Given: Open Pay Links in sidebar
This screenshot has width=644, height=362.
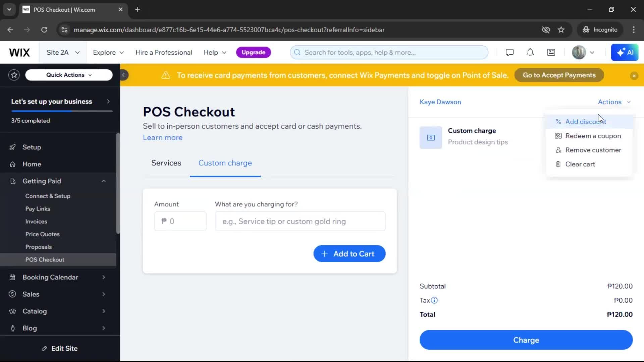Looking at the screenshot, I should pos(38,209).
